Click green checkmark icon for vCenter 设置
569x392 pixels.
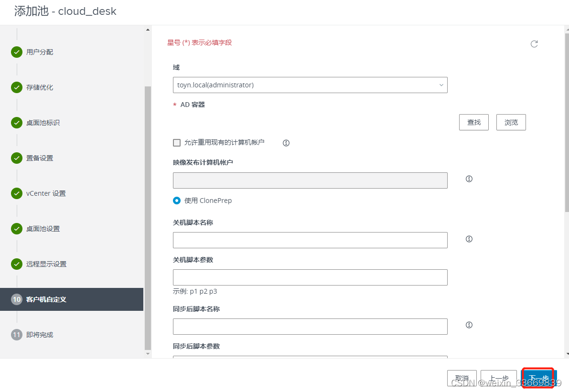(17, 194)
